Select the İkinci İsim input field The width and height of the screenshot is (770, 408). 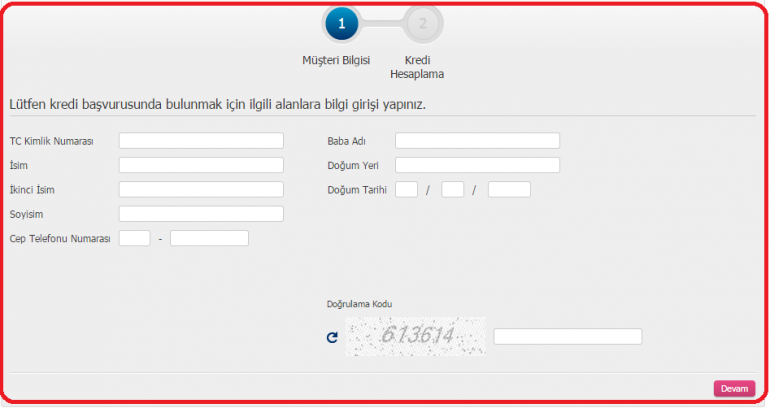point(201,189)
